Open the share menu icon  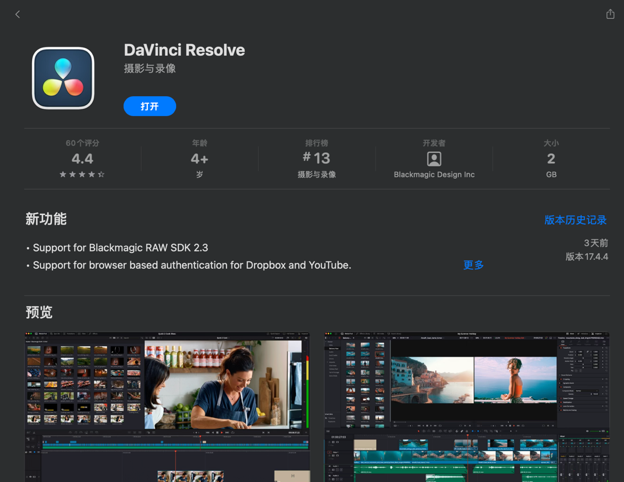tap(610, 14)
